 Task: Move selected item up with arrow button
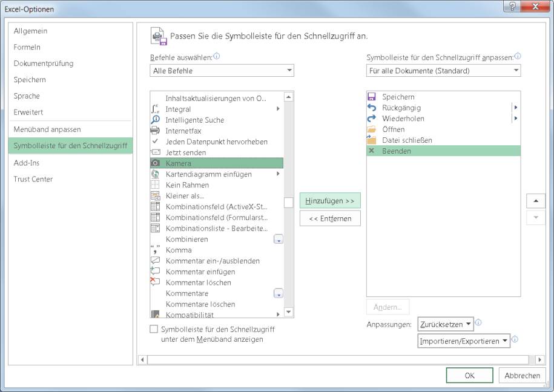tap(535, 201)
